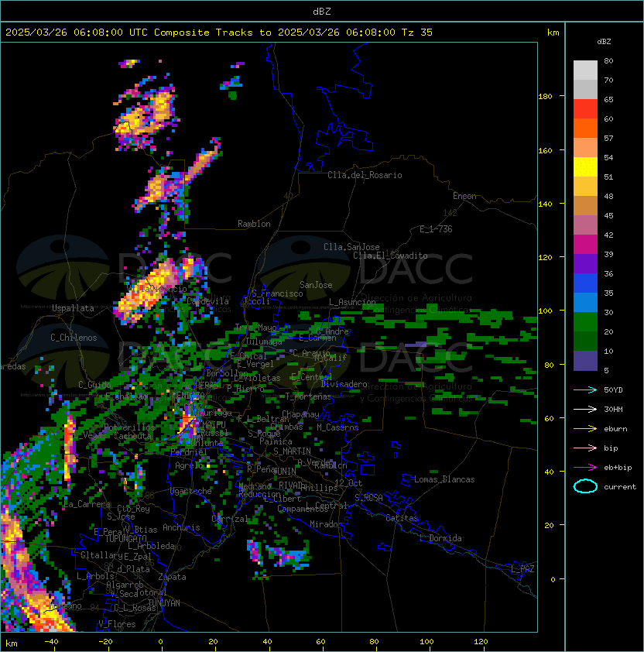The width and height of the screenshot is (644, 652).
Task: Click the cyan 50YD arrow in legend
Action: pos(585,390)
